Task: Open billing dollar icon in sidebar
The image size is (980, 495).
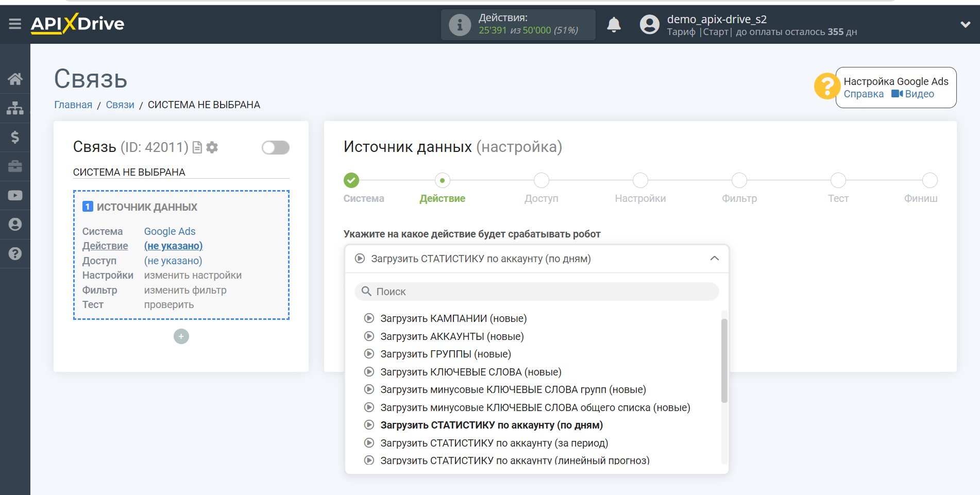Action: point(15,137)
